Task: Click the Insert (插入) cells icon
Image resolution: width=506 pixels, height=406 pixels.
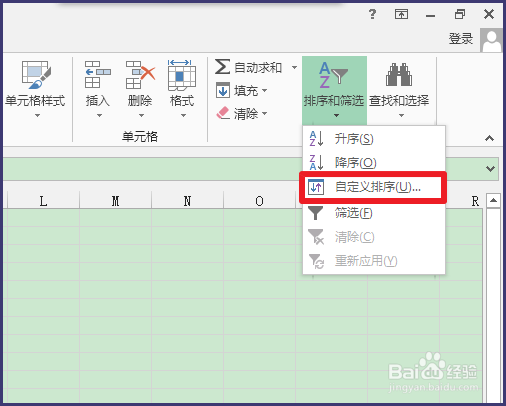Action: (98, 74)
